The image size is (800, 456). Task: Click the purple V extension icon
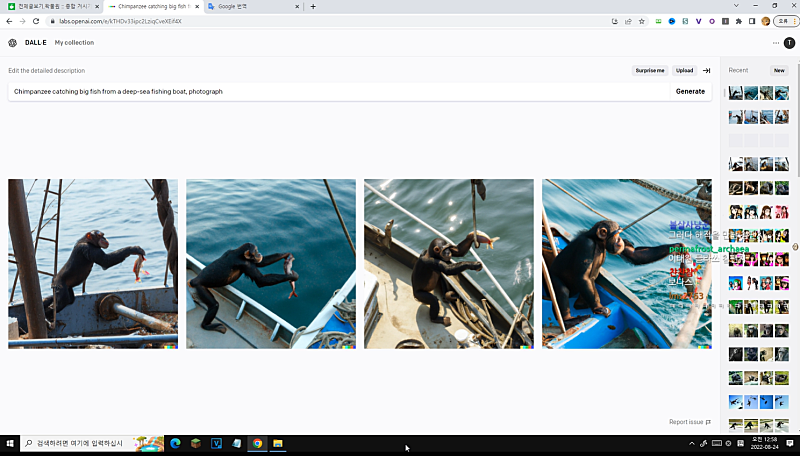click(x=698, y=21)
